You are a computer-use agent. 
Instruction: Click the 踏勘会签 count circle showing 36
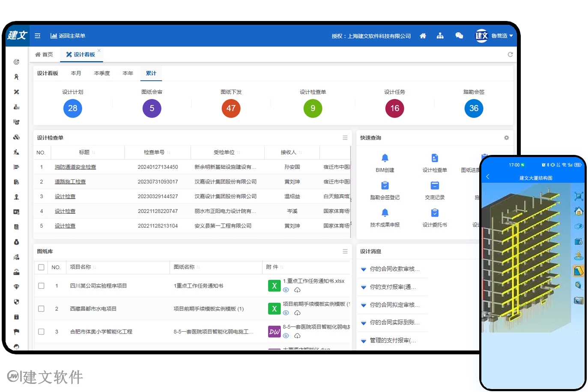pyautogui.click(x=474, y=108)
